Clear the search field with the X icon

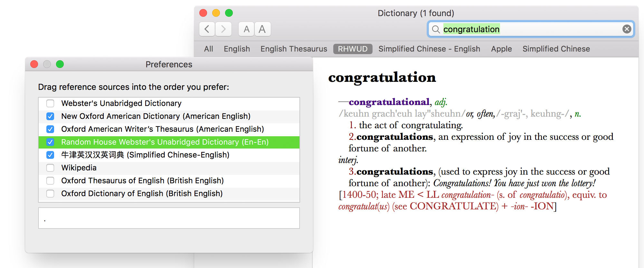tap(627, 29)
